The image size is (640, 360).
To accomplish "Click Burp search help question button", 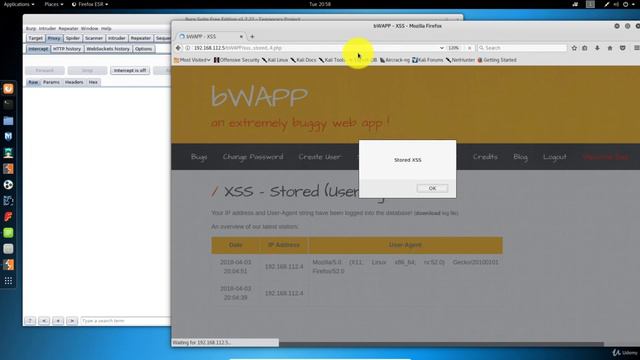I will pyautogui.click(x=30, y=321).
